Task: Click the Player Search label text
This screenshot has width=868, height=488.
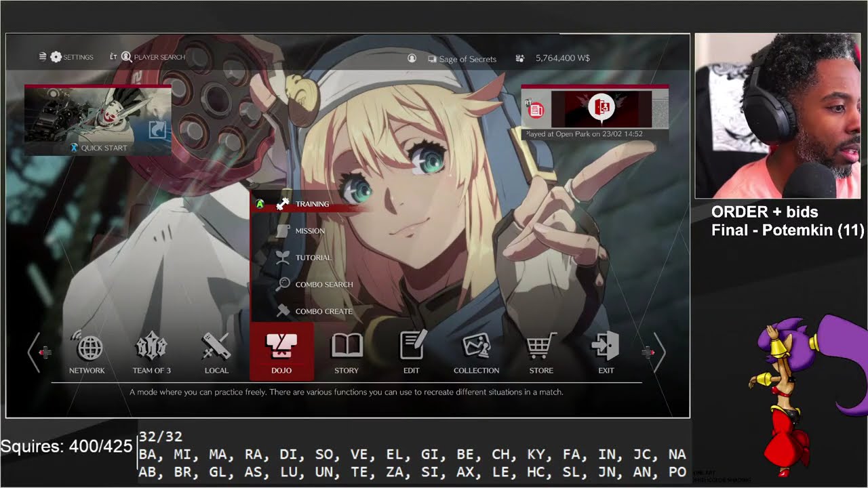Action: [x=159, y=57]
